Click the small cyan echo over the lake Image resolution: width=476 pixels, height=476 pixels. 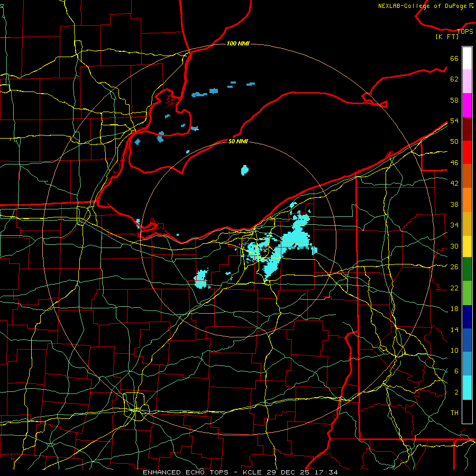tap(245, 170)
